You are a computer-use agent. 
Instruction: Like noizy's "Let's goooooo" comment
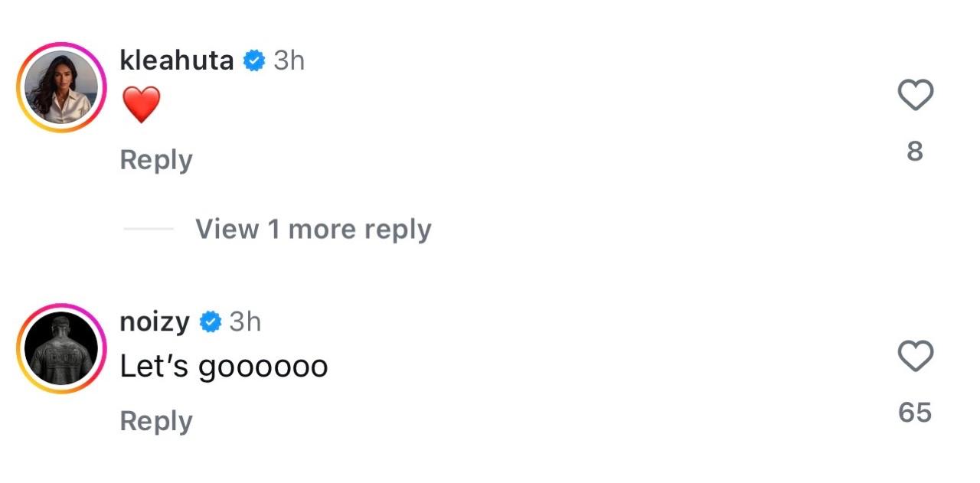tap(915, 357)
